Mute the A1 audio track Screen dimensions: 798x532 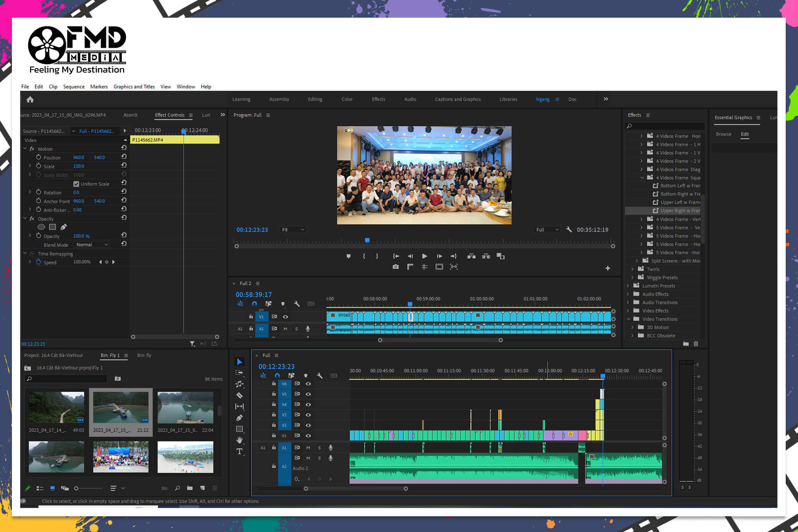308,447
